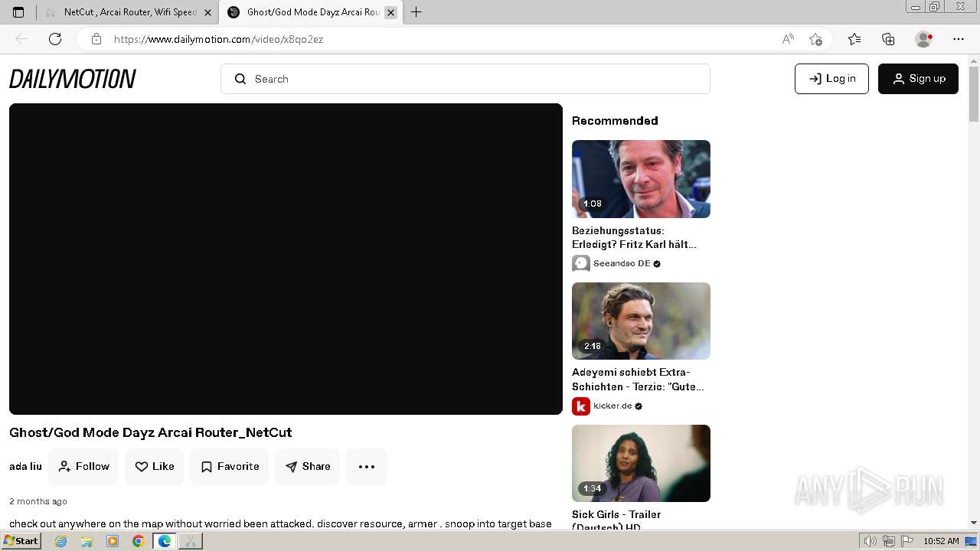Viewport: 980px width, 551px height.
Task: Open browser Settings and more menu
Action: tap(959, 39)
